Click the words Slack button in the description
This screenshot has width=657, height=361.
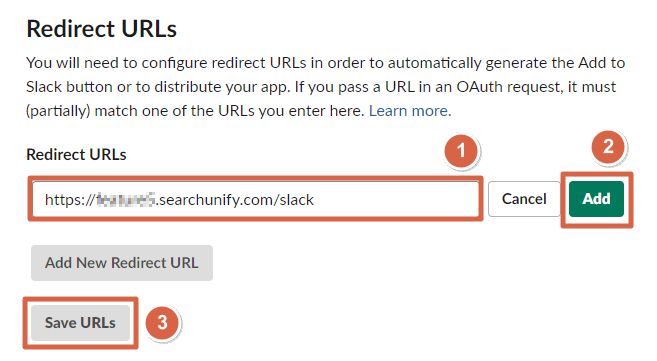pos(69,87)
